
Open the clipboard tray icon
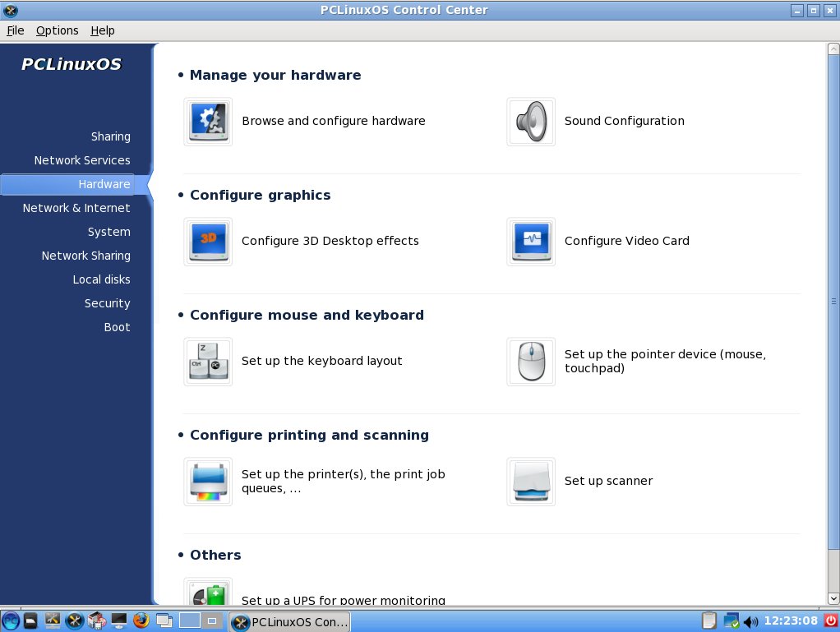tap(708, 620)
